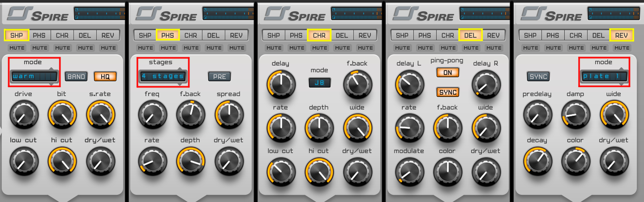Click the SYNC button next to the plate 1 mode

tap(538, 77)
